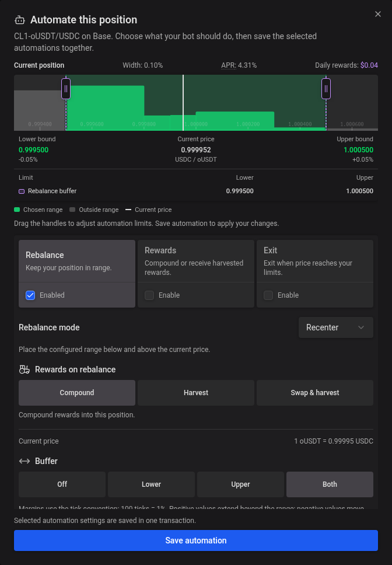
Task: Click the chevron arrow in Recenter dropdown
Action: point(361,327)
